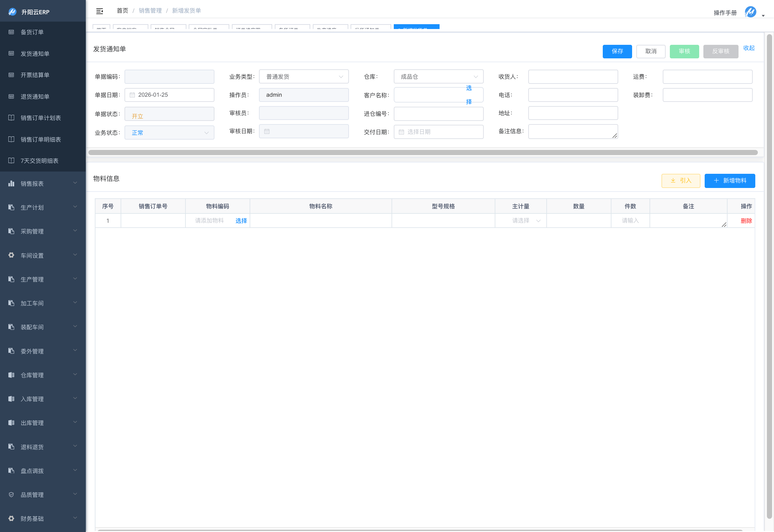Click the 销售报表 bar chart icon
774x532 pixels.
tap(11, 184)
